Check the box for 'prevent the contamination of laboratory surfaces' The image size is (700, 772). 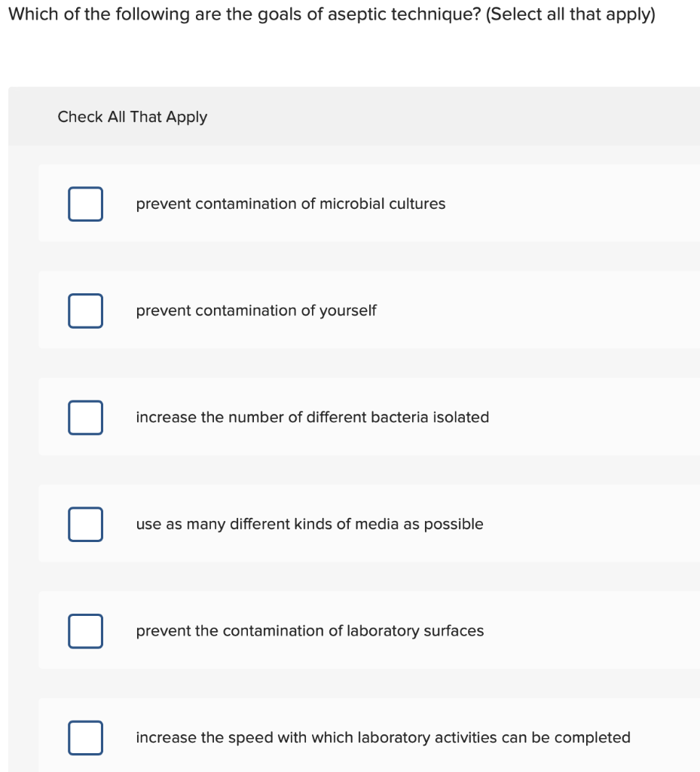click(85, 631)
